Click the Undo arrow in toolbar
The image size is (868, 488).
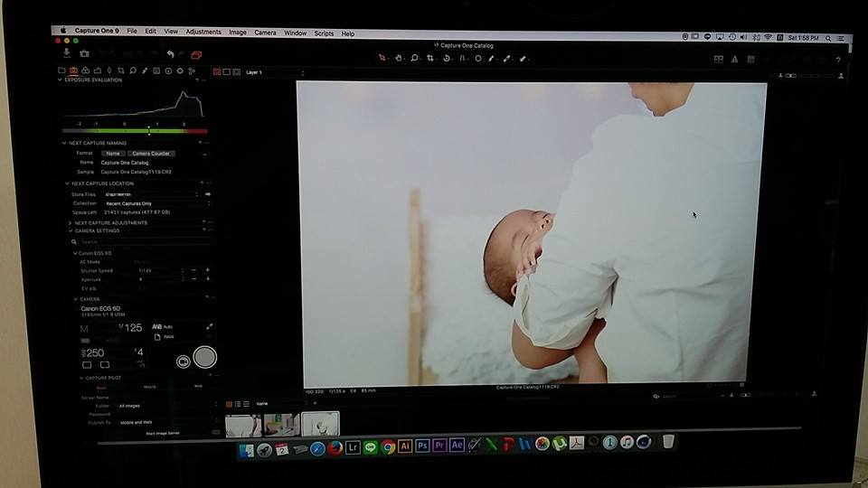click(x=170, y=54)
